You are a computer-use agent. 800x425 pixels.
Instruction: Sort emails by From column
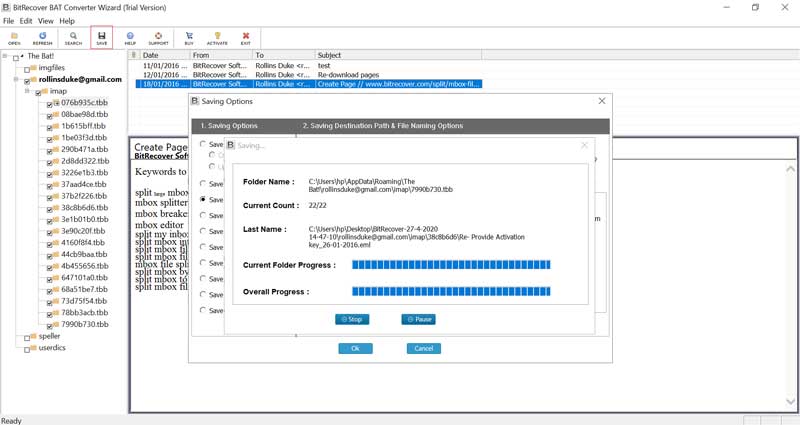click(222, 55)
